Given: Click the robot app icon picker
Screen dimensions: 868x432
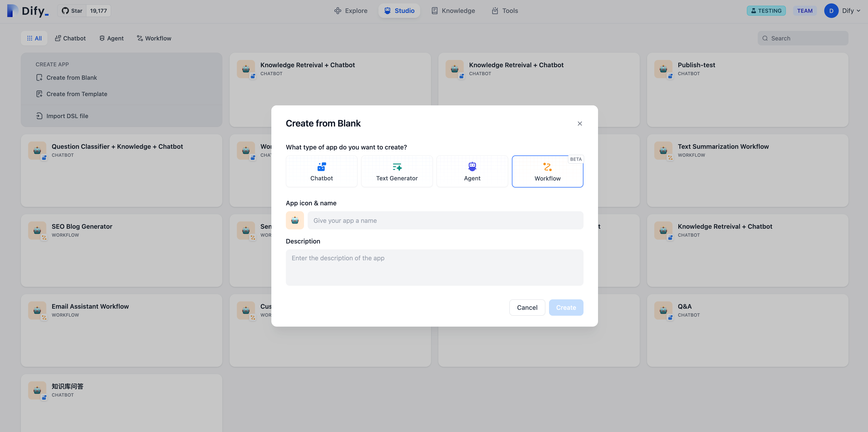Looking at the screenshot, I should [x=294, y=220].
